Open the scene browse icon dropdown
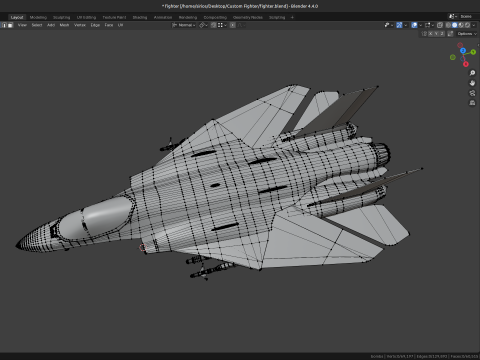 pyautogui.click(x=452, y=16)
